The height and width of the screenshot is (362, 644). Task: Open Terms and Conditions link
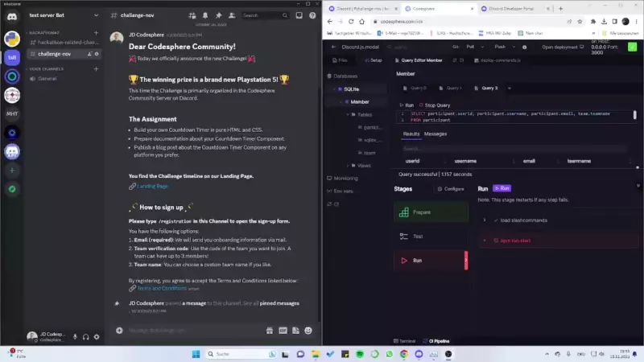click(162, 288)
